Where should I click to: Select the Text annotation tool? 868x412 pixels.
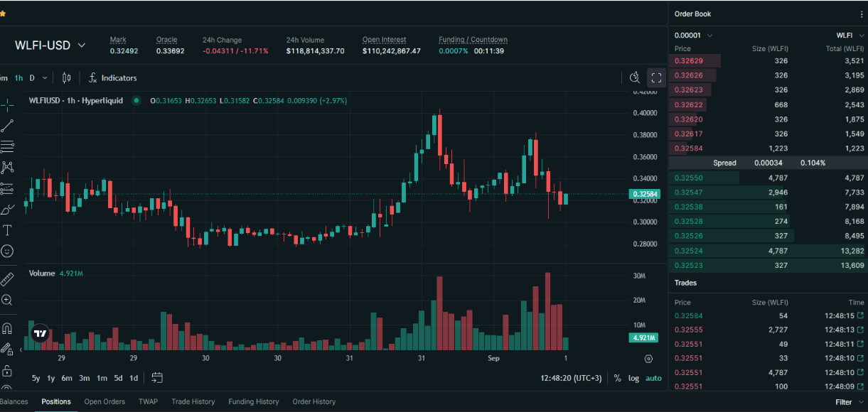(x=7, y=230)
